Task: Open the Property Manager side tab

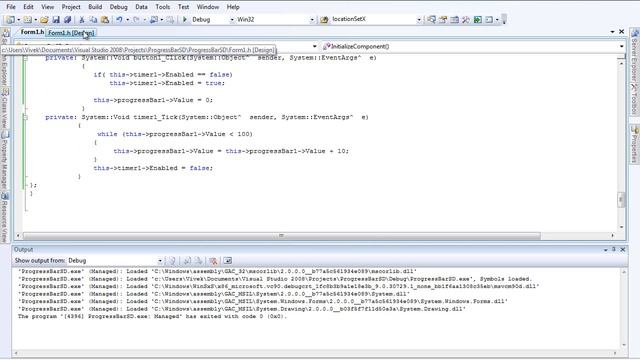Action: [x=4, y=160]
